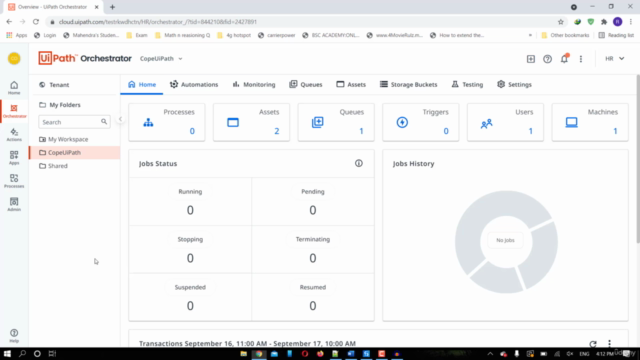Click the Queues card
Screen dimensions: 640x360
[x=336, y=122]
